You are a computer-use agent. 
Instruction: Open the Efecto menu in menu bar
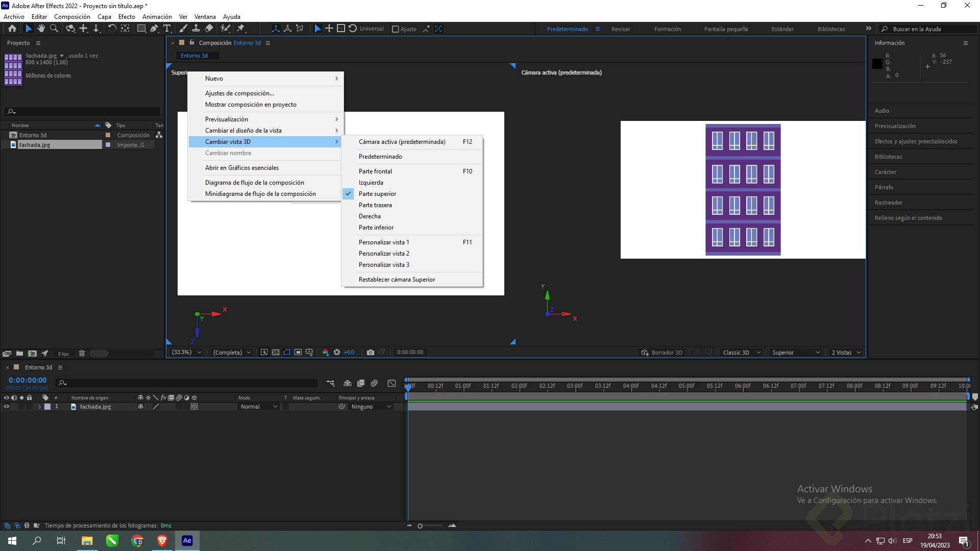(127, 17)
